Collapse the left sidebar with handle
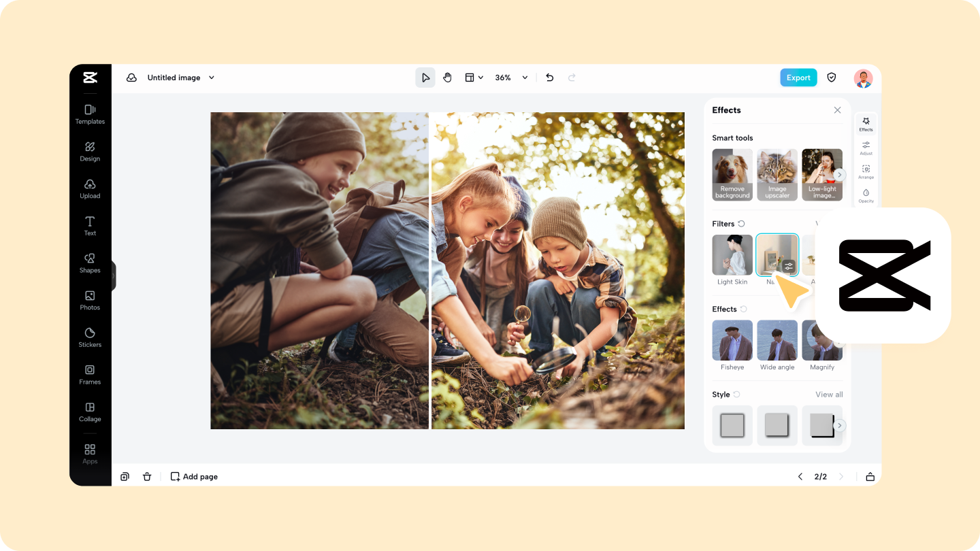 [114, 275]
